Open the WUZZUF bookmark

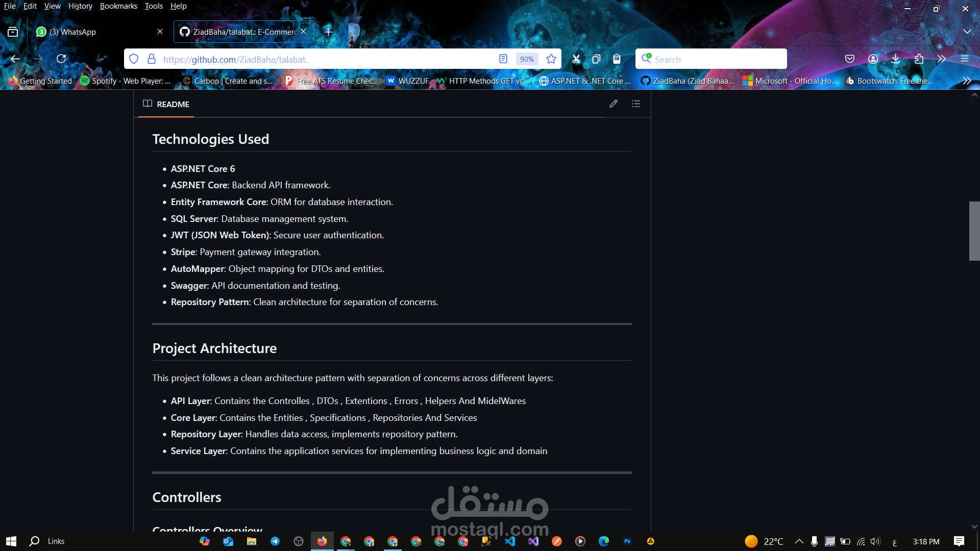(407, 81)
